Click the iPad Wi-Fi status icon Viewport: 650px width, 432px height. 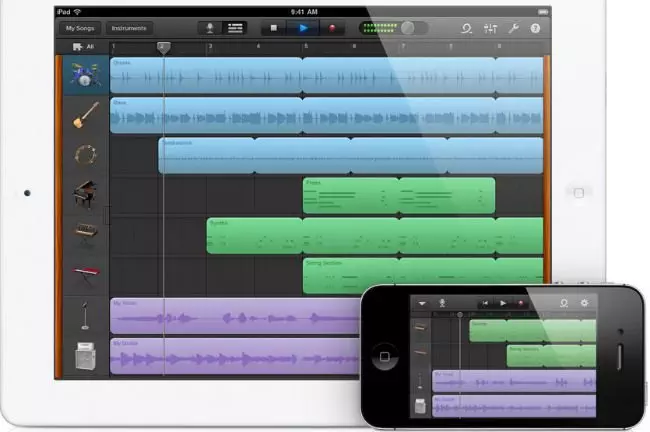(x=78, y=12)
